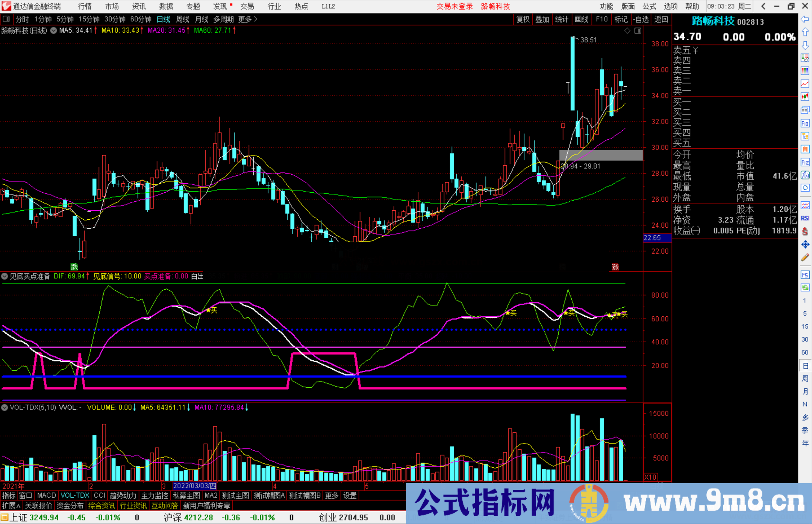Click the 复权 button
Viewport: 812px width, 524px height.
point(523,19)
